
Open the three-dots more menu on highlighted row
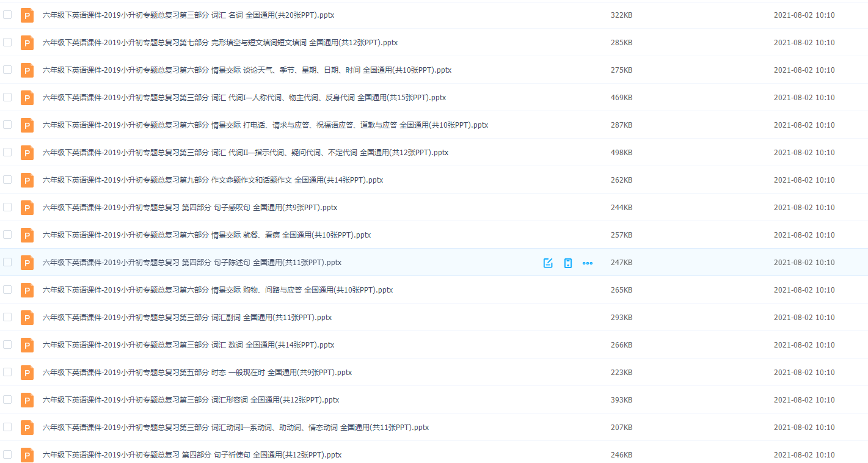coord(588,263)
